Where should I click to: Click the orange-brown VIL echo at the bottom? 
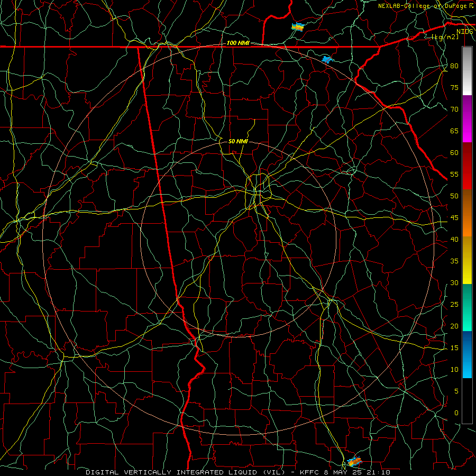pos(354,462)
